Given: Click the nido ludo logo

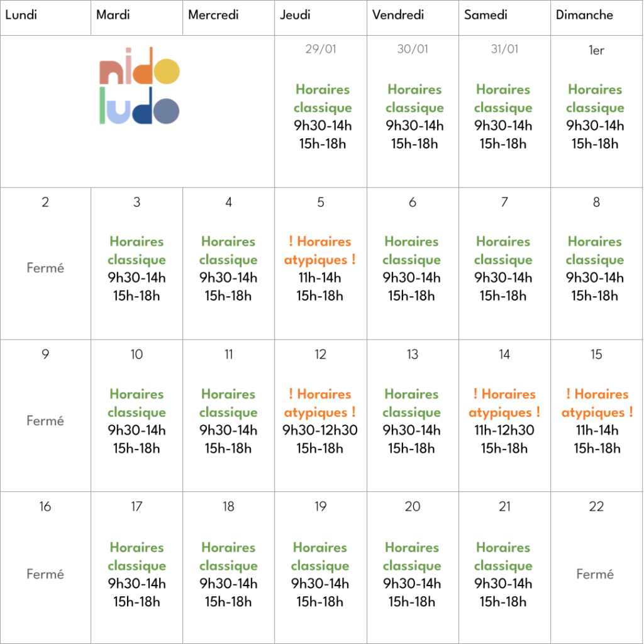Looking at the screenshot, I should pyautogui.click(x=139, y=86).
